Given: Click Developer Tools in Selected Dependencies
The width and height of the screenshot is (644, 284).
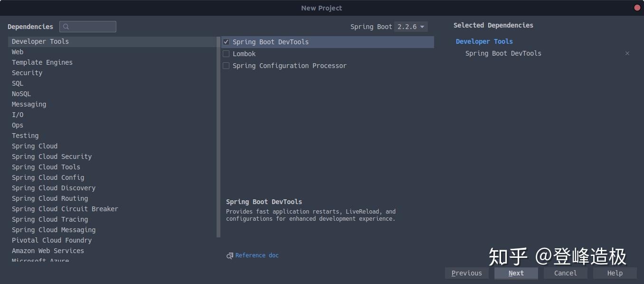Looking at the screenshot, I should pyautogui.click(x=484, y=41).
